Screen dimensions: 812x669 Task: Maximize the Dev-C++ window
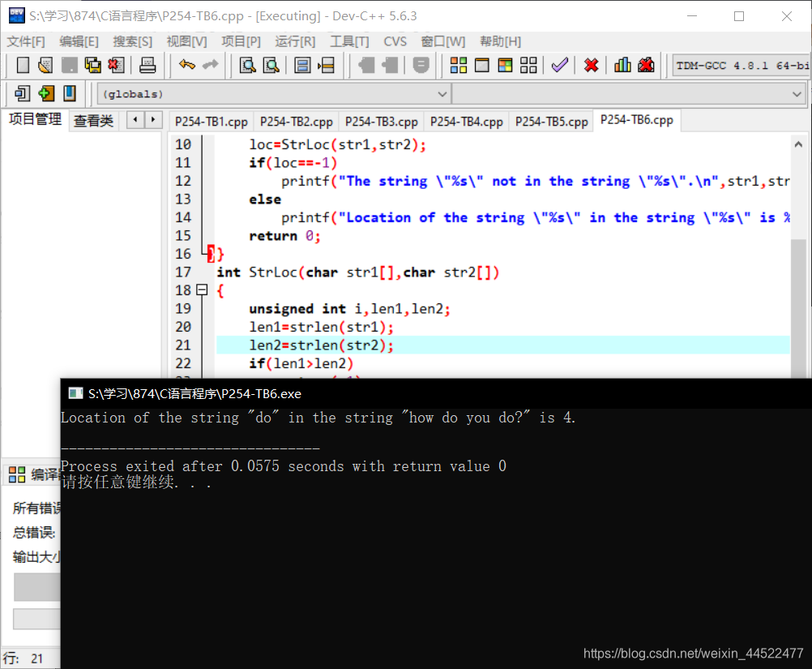[739, 16]
